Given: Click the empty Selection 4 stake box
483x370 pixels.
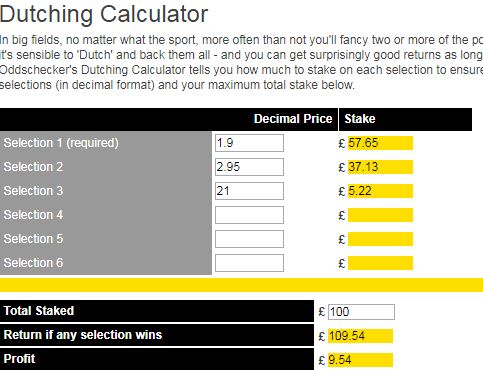Looking at the screenshot, I should coord(380,215).
